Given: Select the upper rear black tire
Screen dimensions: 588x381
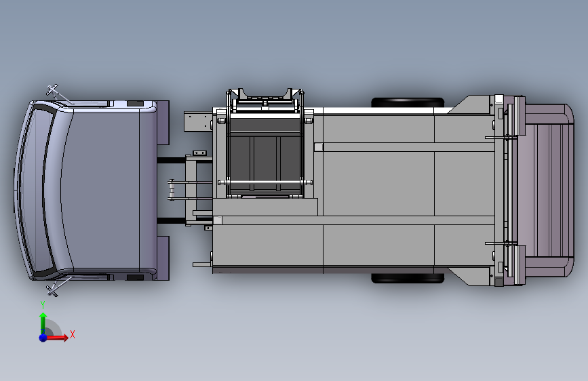Looking at the screenshot, I should click(408, 102).
